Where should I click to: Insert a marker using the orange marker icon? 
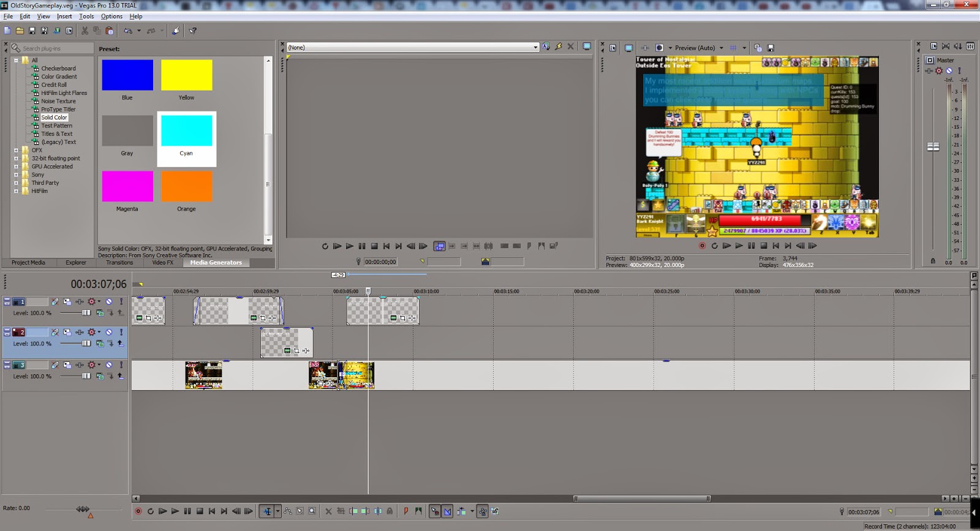tap(405, 511)
